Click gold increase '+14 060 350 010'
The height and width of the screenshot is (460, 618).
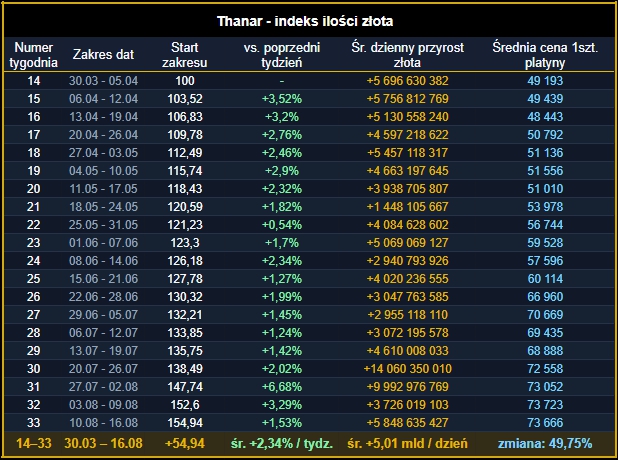tap(408, 369)
